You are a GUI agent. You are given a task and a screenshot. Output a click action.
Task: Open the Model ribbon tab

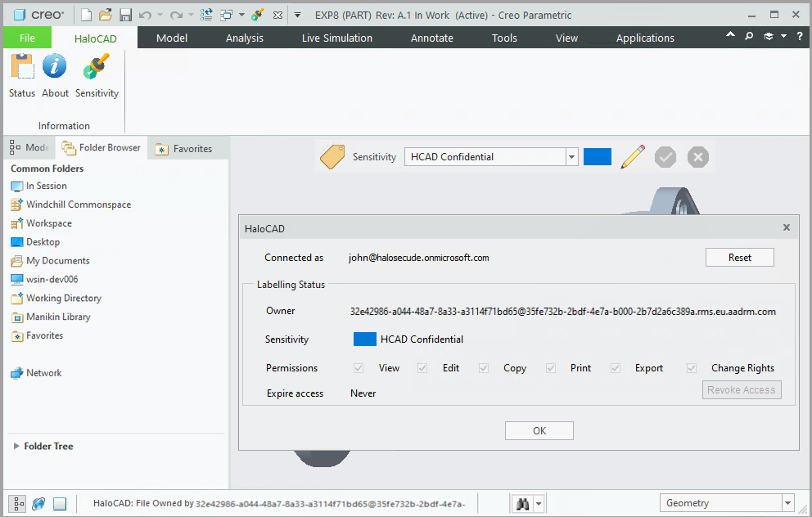172,38
